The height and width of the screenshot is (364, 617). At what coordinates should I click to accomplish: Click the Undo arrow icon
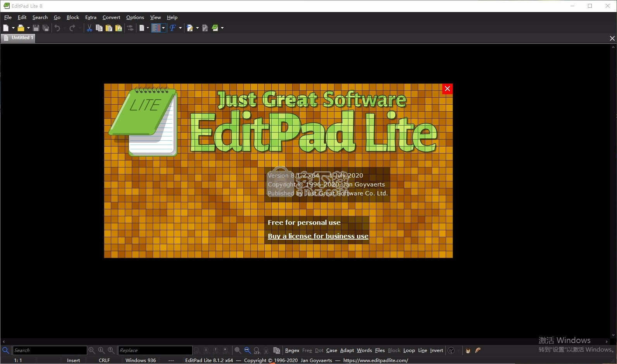click(57, 28)
